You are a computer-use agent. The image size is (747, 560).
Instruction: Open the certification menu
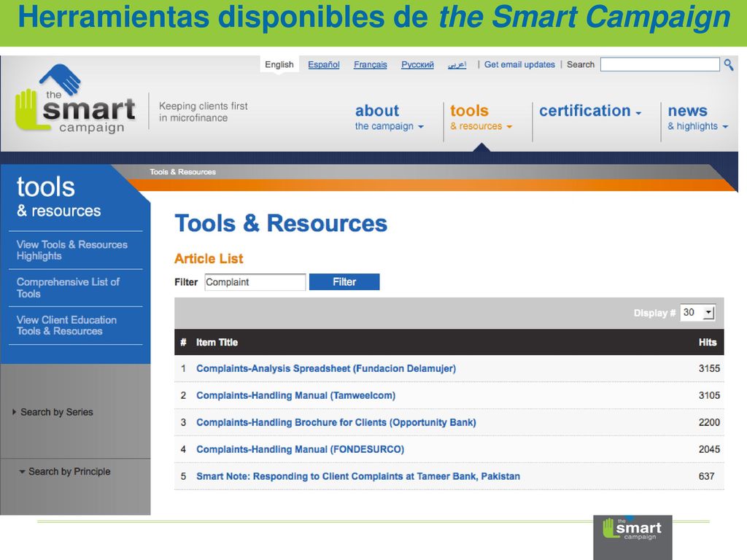click(589, 111)
